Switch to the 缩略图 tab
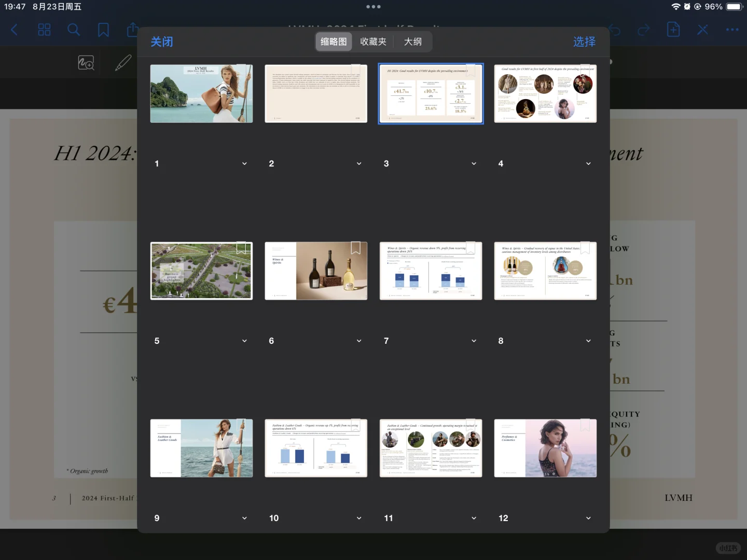Viewport: 747px width, 560px height. click(334, 41)
